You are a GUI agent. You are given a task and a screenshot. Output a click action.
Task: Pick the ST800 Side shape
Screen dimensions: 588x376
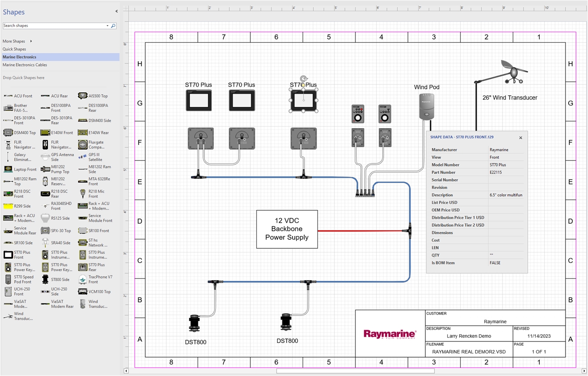55,280
